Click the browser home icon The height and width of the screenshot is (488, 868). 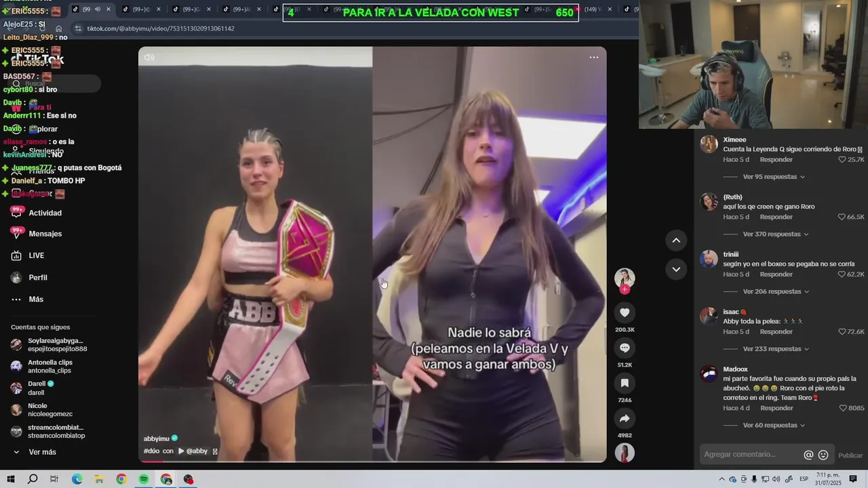coord(59,28)
